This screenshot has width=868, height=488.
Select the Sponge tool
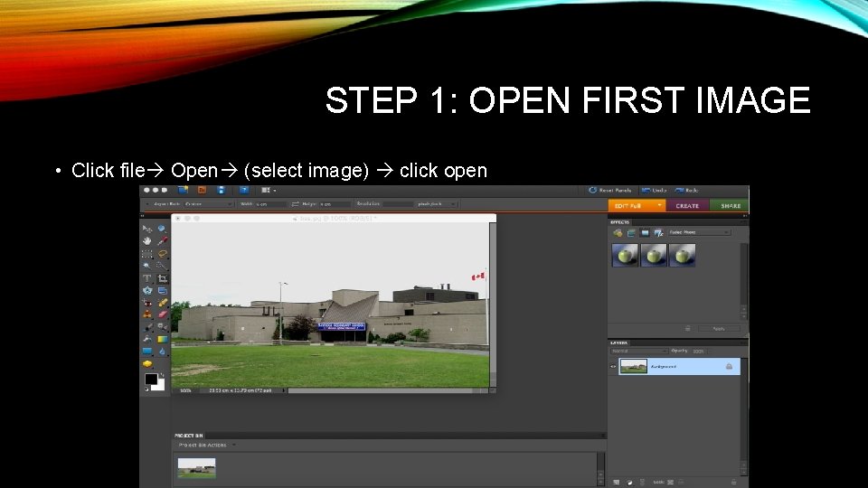tap(147, 363)
